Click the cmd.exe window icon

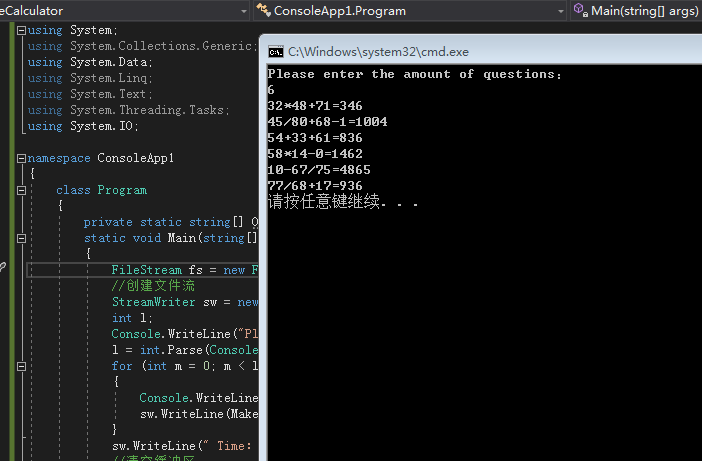click(x=276, y=52)
